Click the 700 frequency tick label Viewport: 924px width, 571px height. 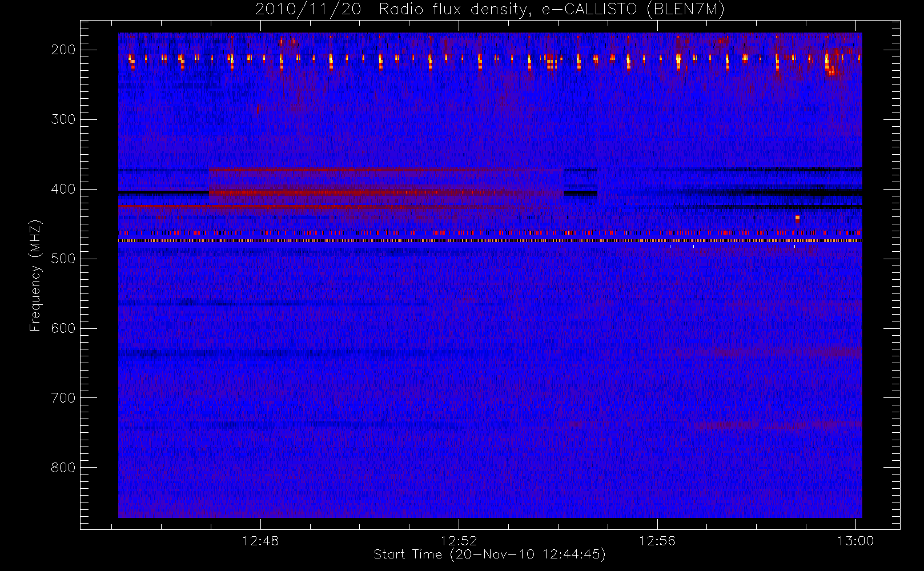click(63, 398)
